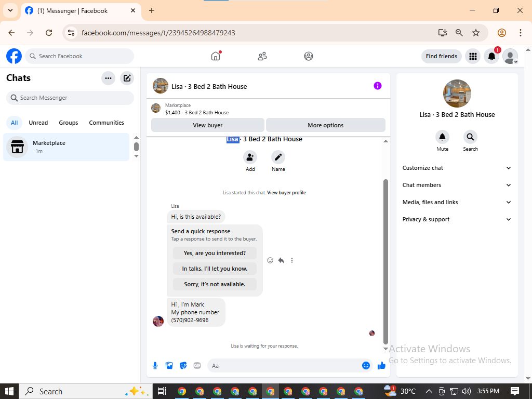Select the All chats filter
This screenshot has height=399, width=532.
[14, 123]
